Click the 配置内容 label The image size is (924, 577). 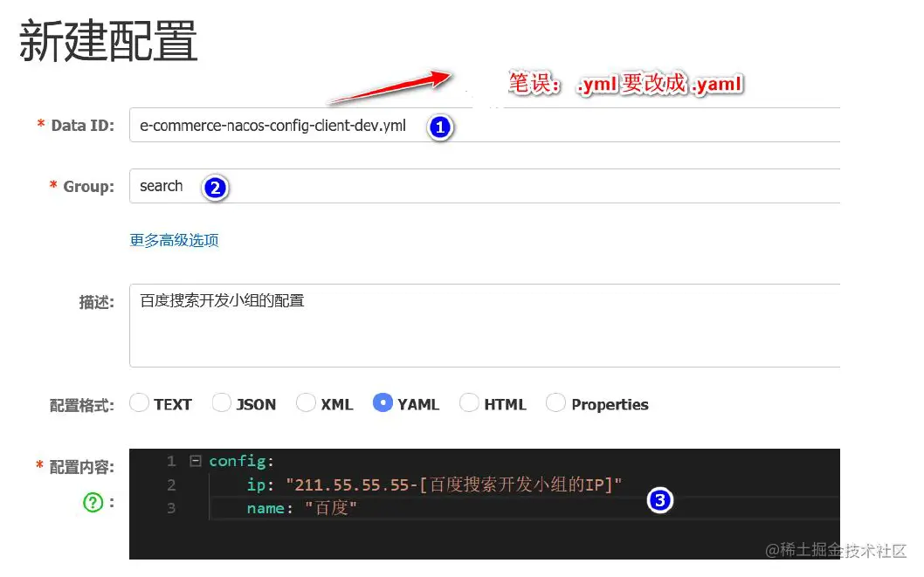(x=82, y=467)
